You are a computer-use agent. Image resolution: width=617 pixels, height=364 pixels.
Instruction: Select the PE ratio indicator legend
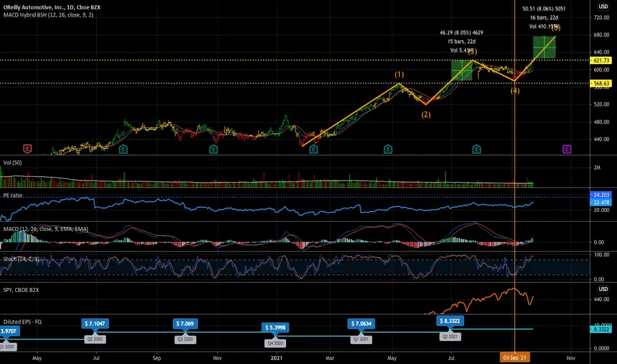pyautogui.click(x=13, y=195)
